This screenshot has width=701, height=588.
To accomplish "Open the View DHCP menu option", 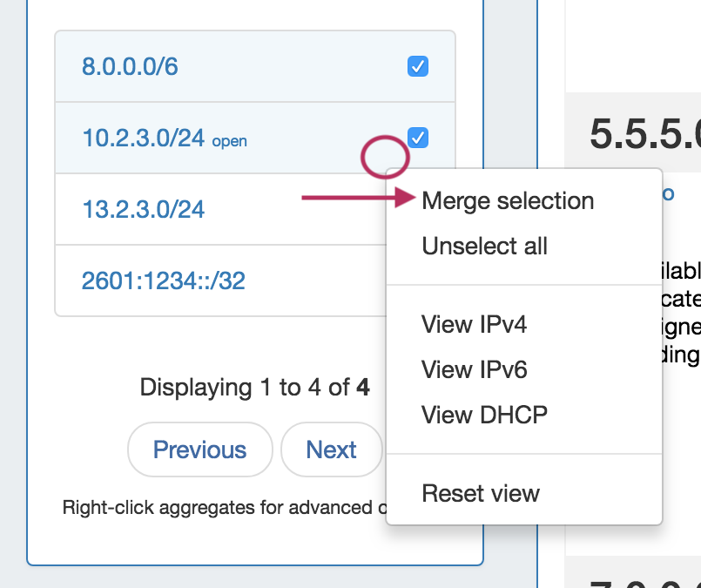I will [485, 415].
